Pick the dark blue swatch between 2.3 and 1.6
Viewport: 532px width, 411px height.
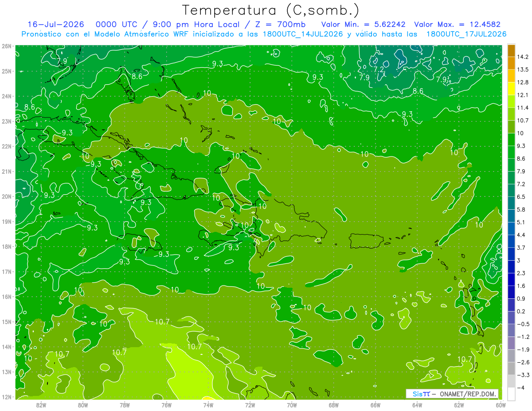click(511, 279)
